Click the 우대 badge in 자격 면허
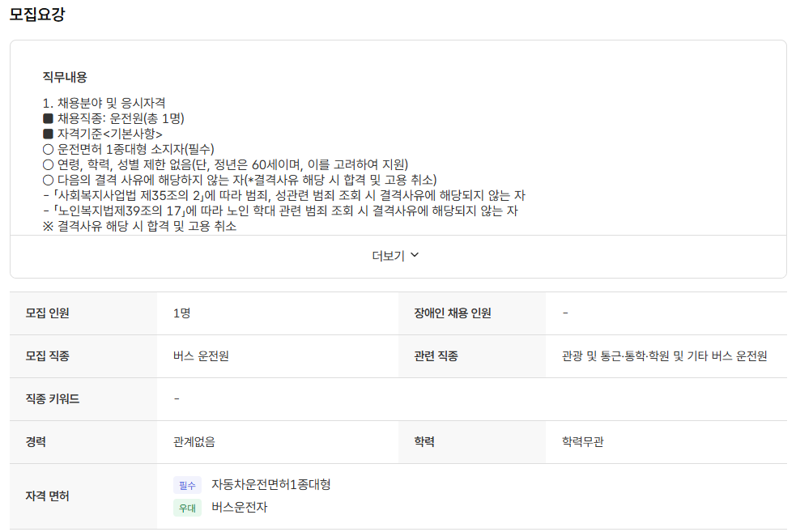 point(187,509)
